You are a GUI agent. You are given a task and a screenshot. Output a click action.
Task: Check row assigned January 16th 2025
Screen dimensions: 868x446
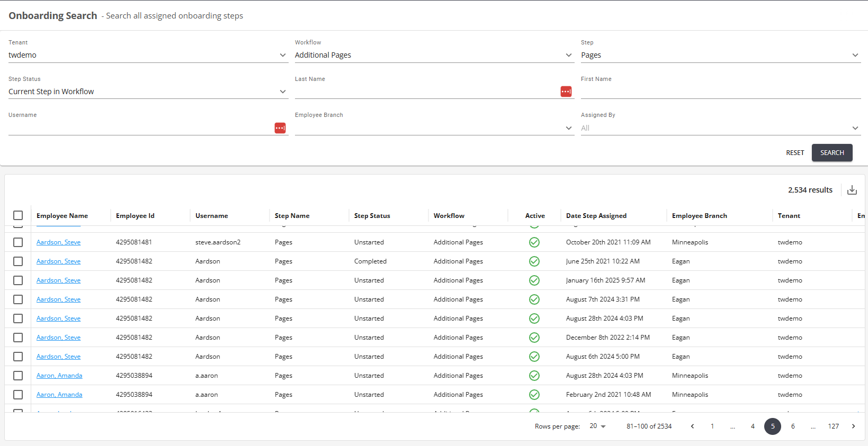(x=18, y=280)
